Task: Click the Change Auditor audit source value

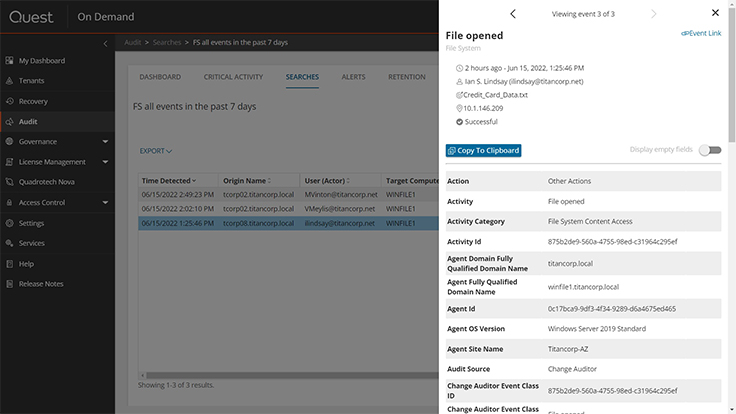Action: [x=572, y=369]
